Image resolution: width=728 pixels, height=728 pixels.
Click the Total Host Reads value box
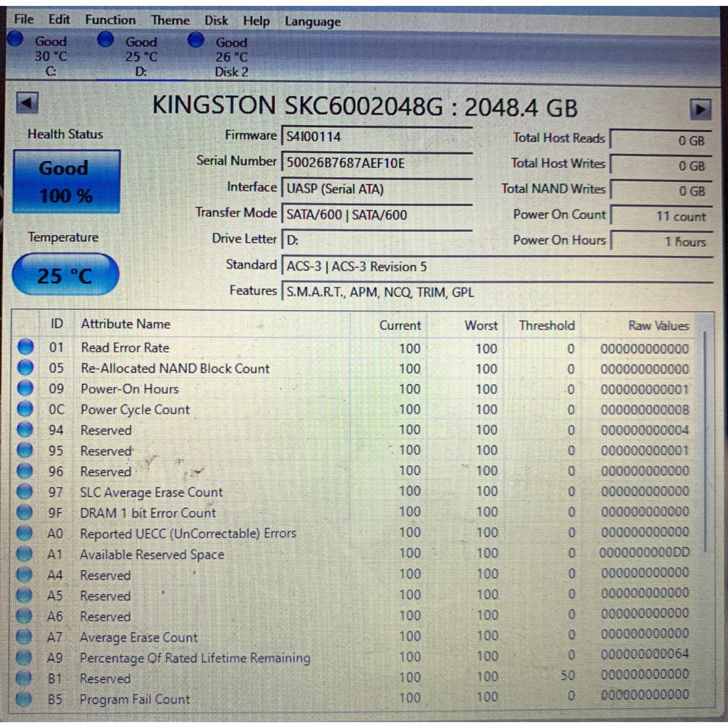(x=660, y=140)
